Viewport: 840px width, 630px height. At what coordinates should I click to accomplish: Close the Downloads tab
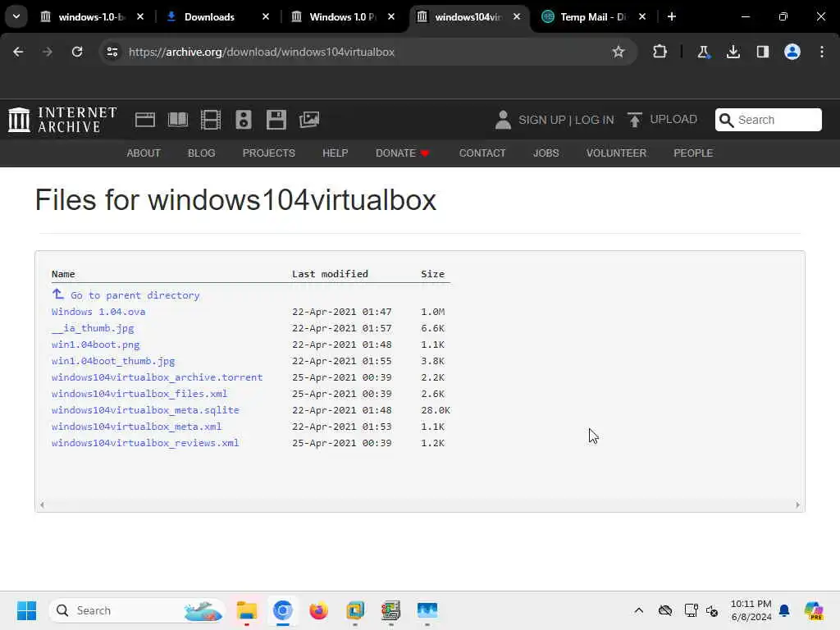point(266,16)
